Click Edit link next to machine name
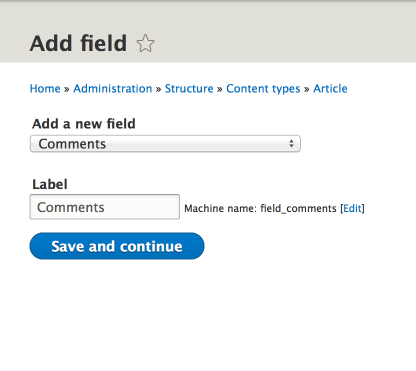 [352, 208]
